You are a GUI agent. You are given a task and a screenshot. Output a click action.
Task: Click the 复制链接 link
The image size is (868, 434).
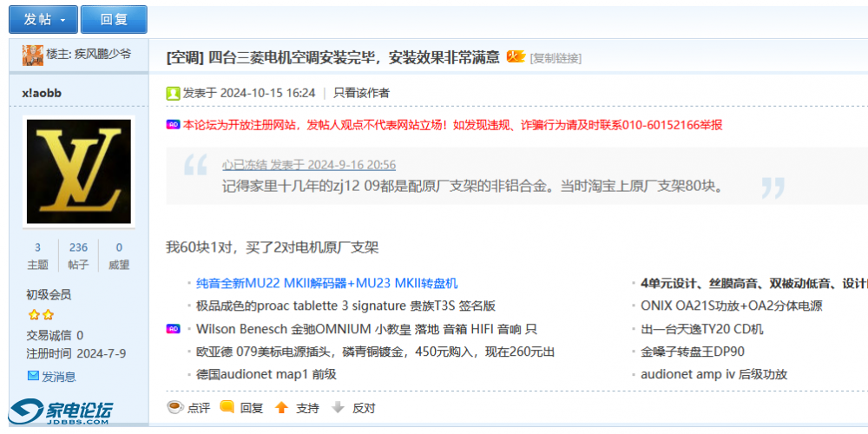pyautogui.click(x=556, y=58)
